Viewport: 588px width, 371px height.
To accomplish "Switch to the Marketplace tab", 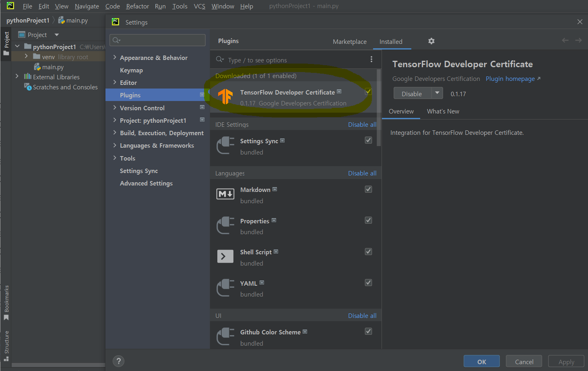I will [x=350, y=41].
